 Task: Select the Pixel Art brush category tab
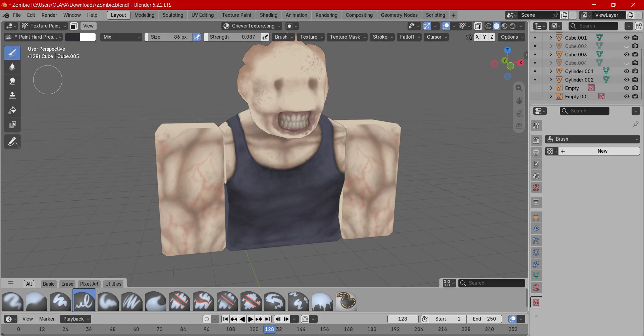(89, 284)
